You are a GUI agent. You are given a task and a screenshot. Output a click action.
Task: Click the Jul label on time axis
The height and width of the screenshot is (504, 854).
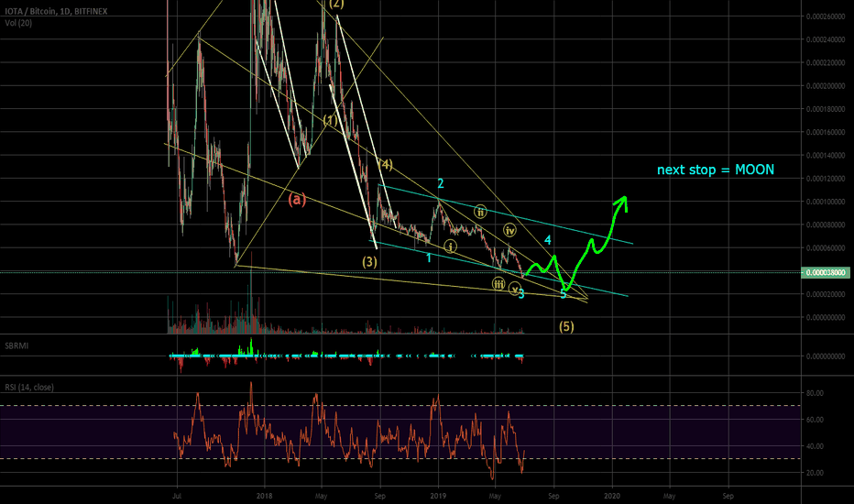click(177, 496)
